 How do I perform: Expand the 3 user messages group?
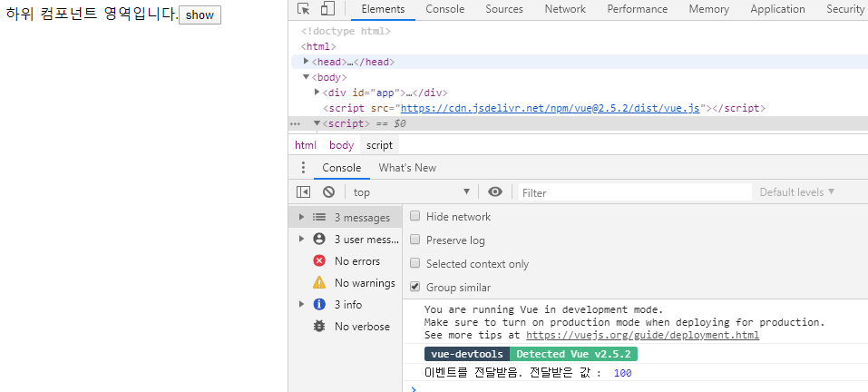[x=302, y=240]
